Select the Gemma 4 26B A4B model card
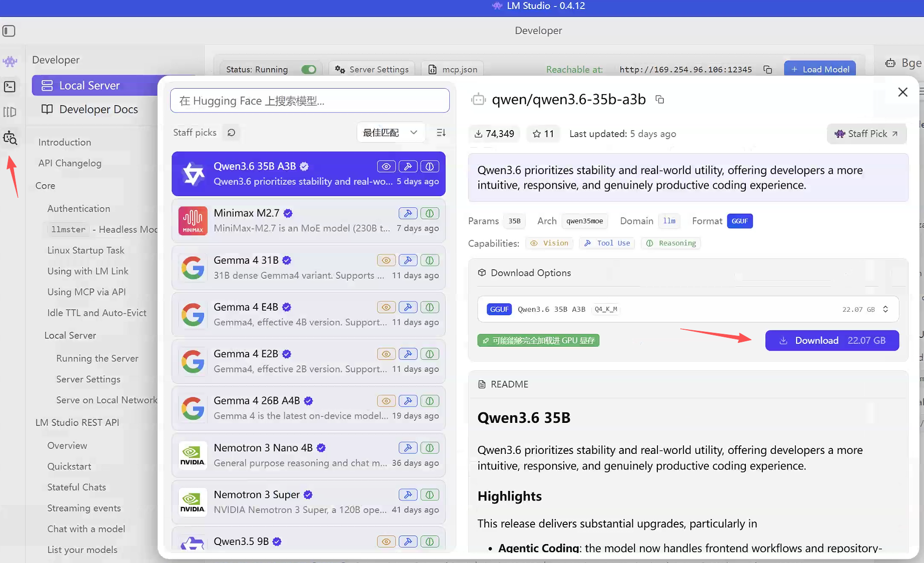Viewport: 924px width, 563px height. click(x=308, y=408)
